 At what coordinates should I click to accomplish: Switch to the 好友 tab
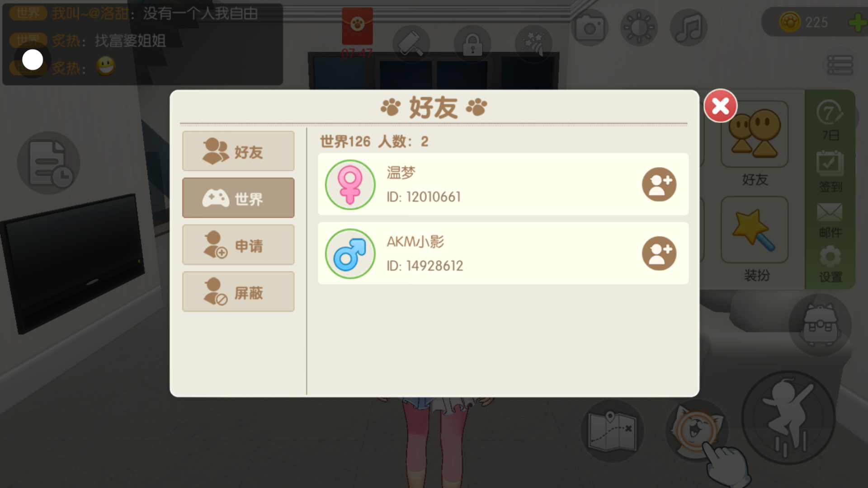(238, 151)
